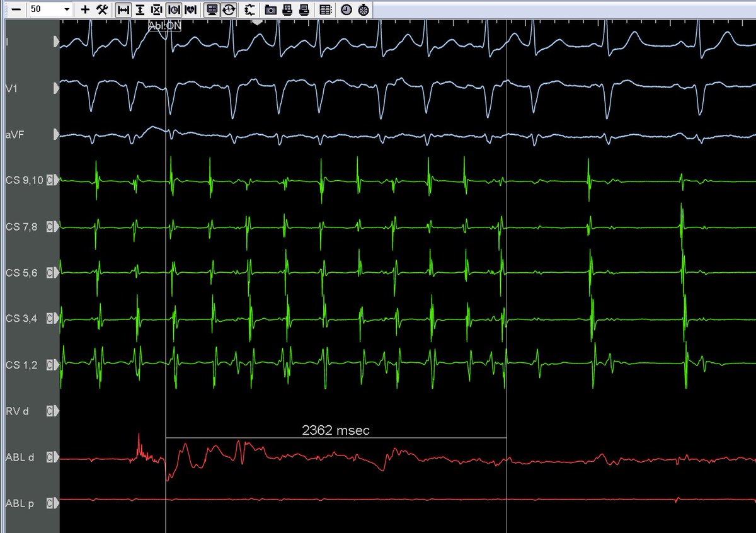Select the V1 channel label
This screenshot has width=756, height=533.
pyautogui.click(x=11, y=88)
